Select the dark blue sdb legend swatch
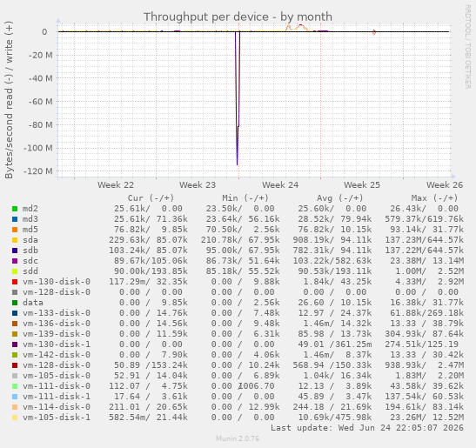This screenshot has height=448, width=476. (15, 251)
